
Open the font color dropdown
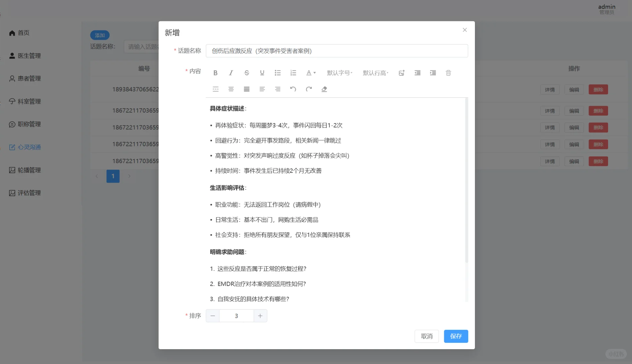pyautogui.click(x=310, y=72)
